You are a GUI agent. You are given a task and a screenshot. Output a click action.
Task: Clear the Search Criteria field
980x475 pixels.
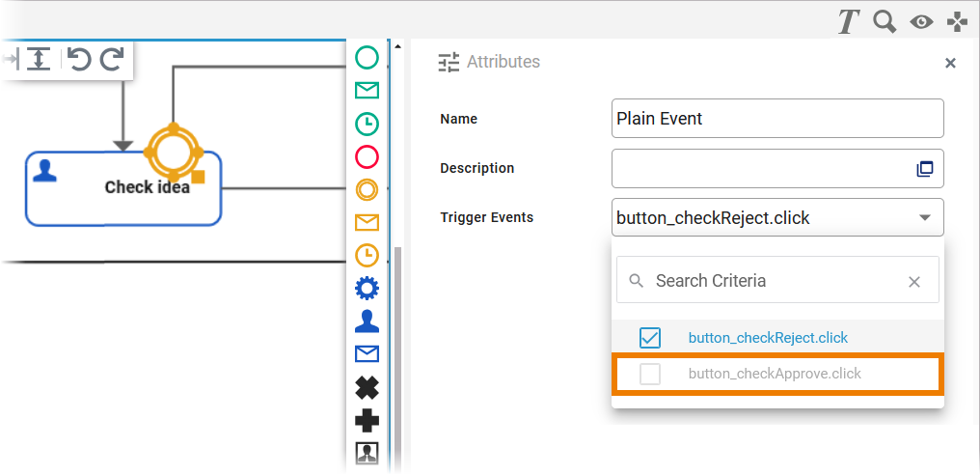click(914, 281)
